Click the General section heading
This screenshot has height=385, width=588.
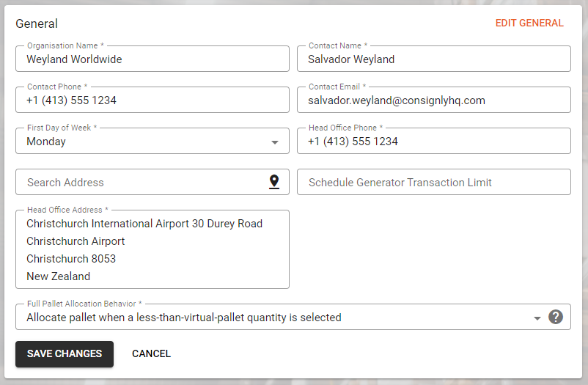tap(37, 23)
